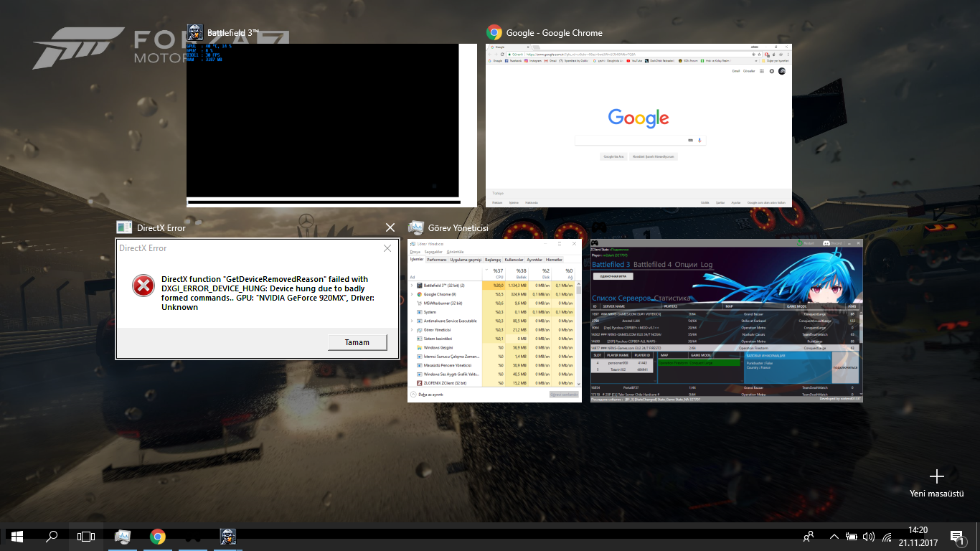This screenshot has height=551, width=980.
Task: Select the Battlefield 3 window thumbnail
Action: pyautogui.click(x=331, y=126)
